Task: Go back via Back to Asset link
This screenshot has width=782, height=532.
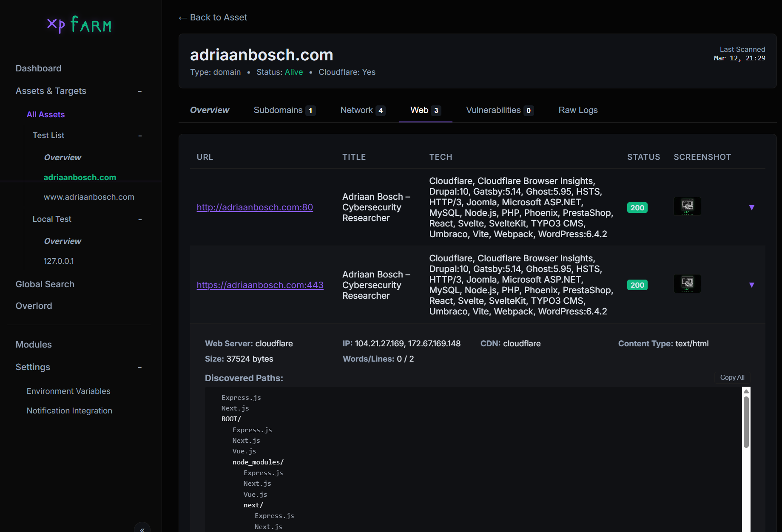Action: point(213,17)
